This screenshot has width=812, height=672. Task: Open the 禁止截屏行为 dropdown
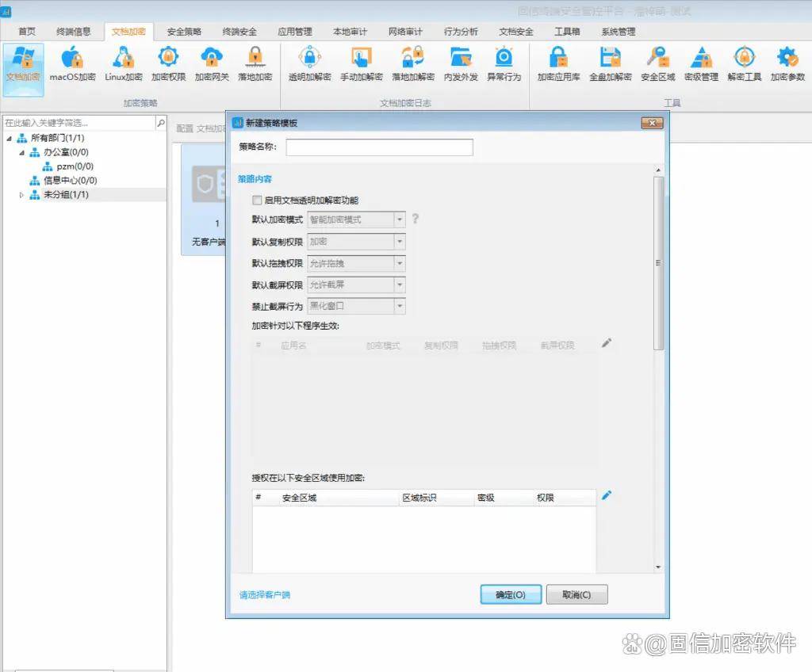(400, 306)
